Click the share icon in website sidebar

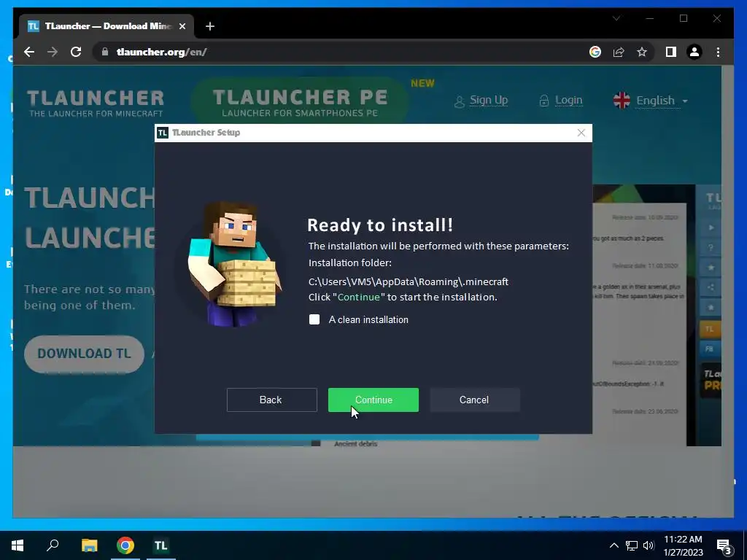[711, 287]
